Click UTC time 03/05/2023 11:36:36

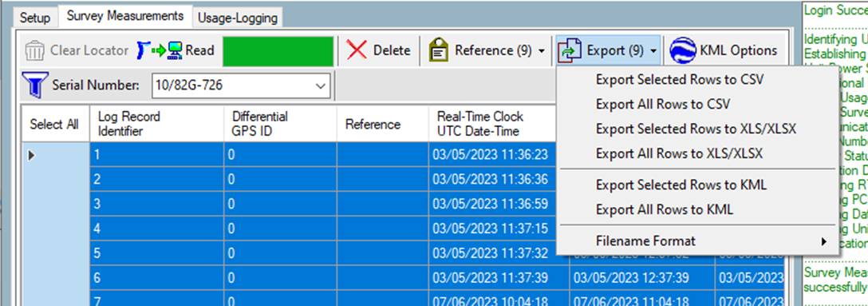(x=491, y=180)
